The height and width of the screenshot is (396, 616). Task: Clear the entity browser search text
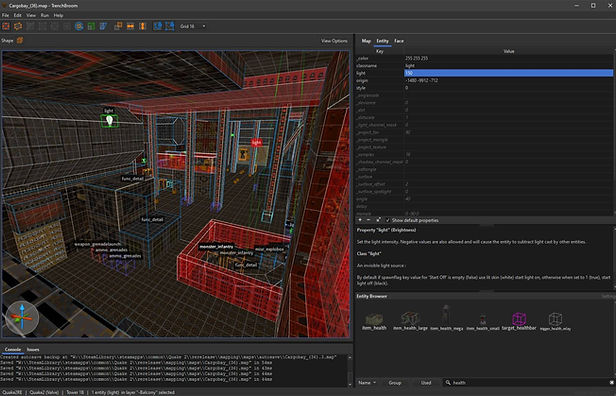[x=612, y=383]
